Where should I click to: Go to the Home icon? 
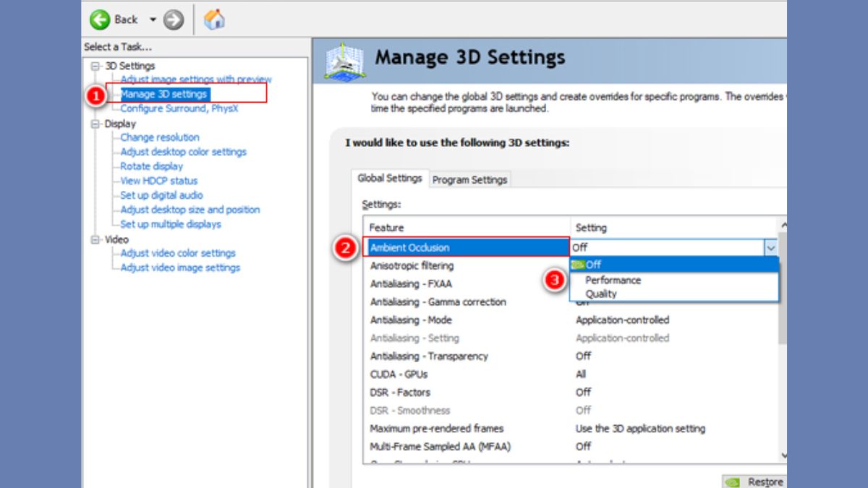point(214,20)
